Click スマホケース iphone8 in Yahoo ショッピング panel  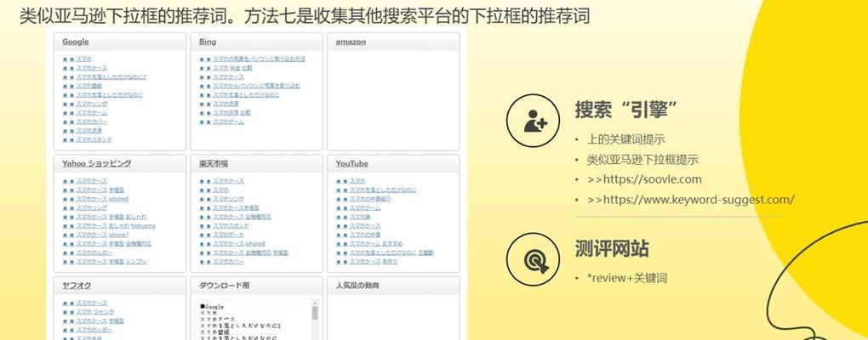[x=102, y=199]
